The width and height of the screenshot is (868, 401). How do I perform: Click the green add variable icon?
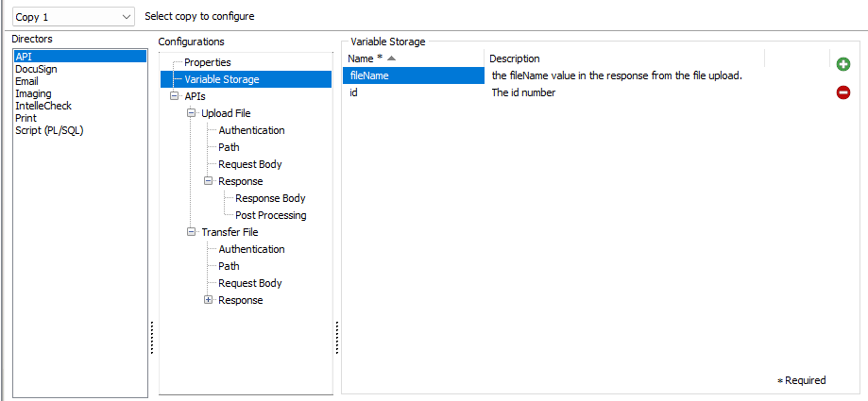[843, 65]
